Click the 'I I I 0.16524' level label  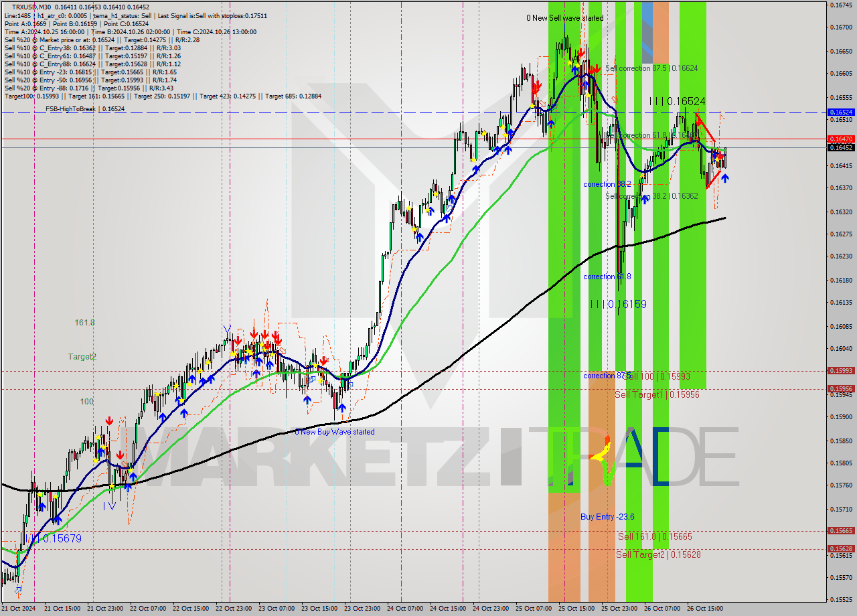tap(677, 101)
